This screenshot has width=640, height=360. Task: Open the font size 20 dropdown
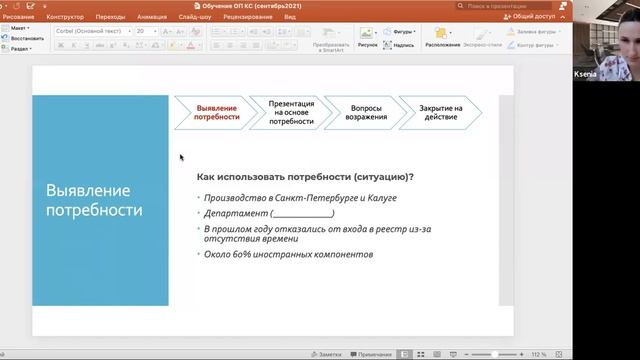tap(147, 31)
